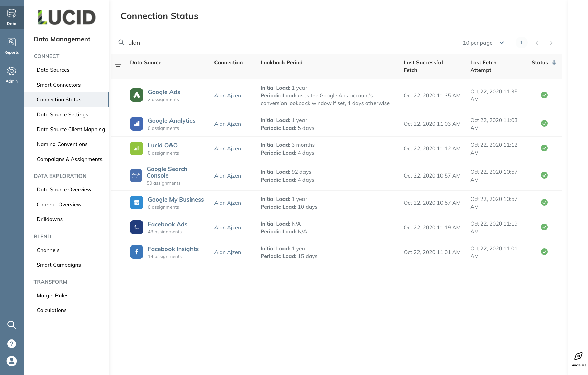Click Google Ads green status checkmark

pos(544,95)
